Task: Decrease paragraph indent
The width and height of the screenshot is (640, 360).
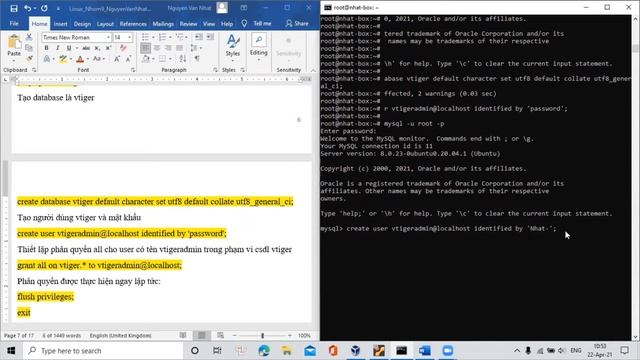Action: click(199, 37)
